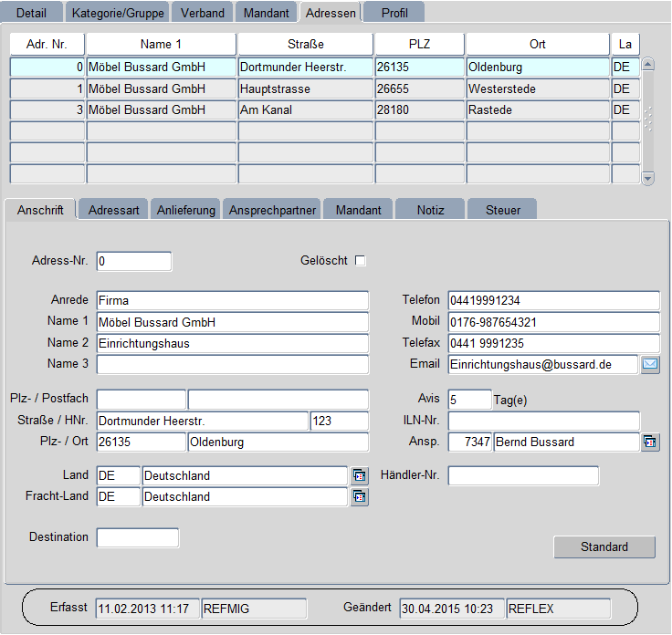Switch to the Adressart tab
This screenshot has width=672, height=635.
click(x=113, y=210)
